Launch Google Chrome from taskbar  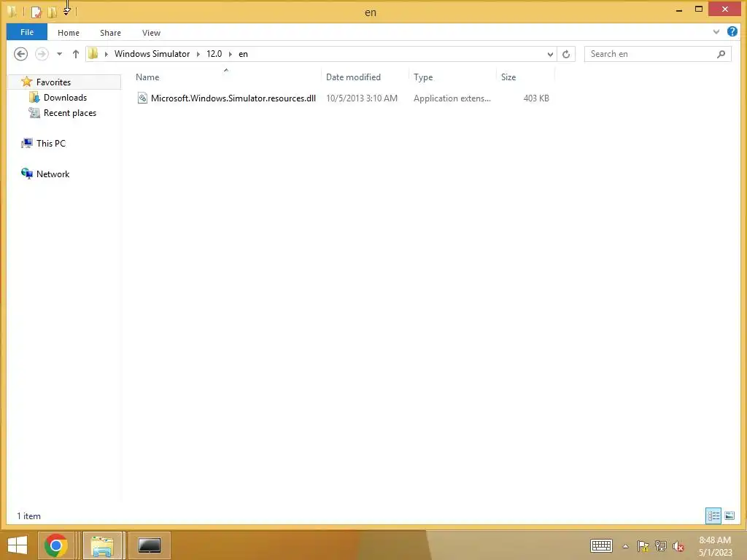[55, 545]
